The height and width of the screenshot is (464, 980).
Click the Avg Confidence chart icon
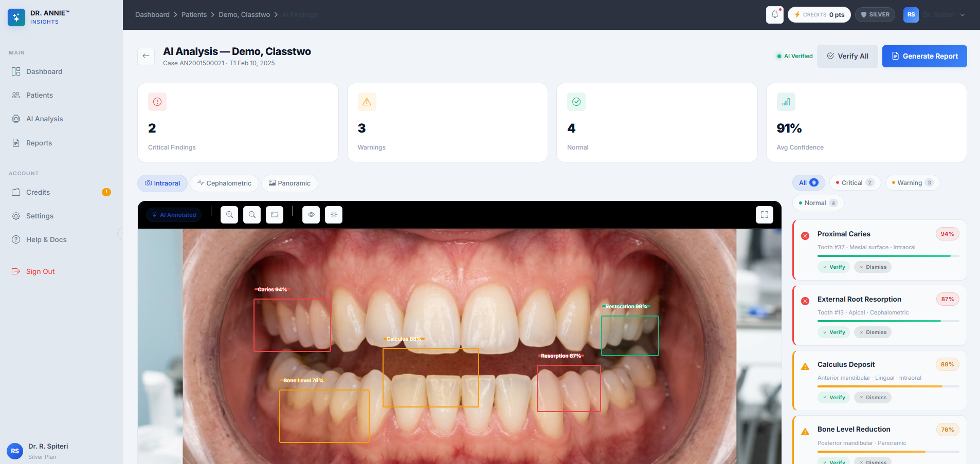point(786,102)
